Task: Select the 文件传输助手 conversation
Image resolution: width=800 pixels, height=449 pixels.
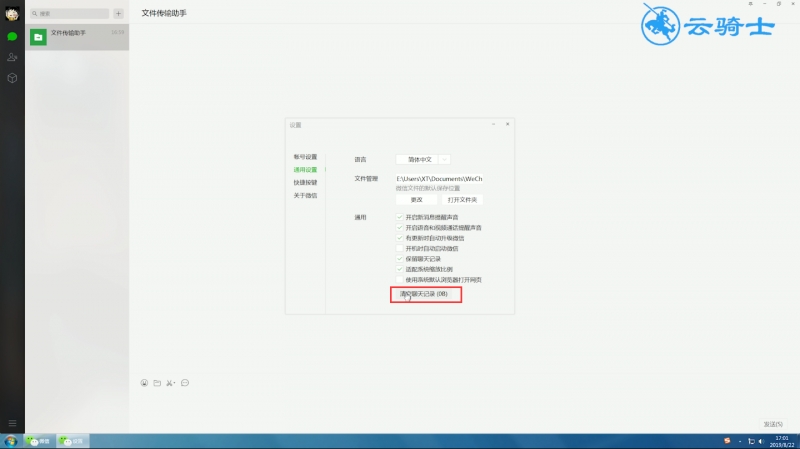Action: pos(77,37)
